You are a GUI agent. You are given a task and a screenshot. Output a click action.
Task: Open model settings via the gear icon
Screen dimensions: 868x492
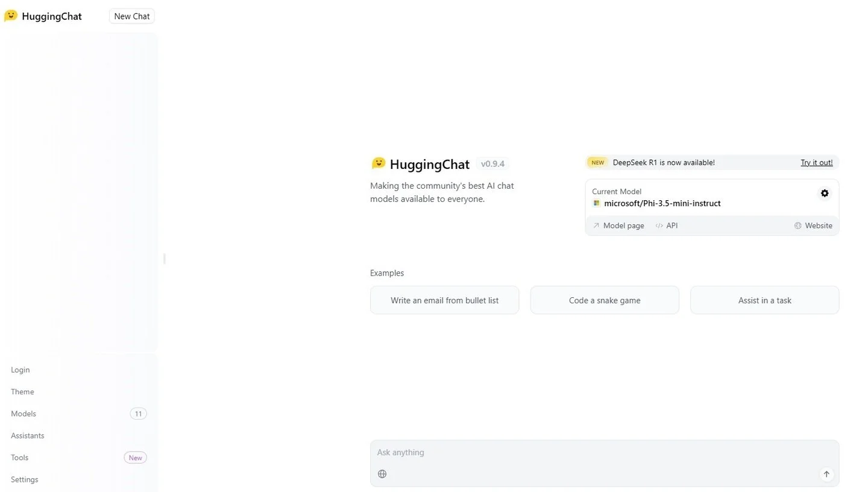(x=825, y=193)
